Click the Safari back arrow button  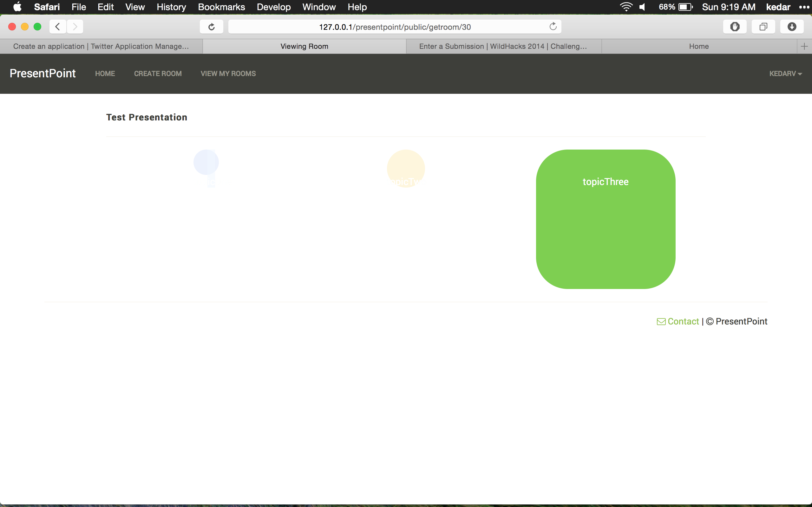pos(58,27)
